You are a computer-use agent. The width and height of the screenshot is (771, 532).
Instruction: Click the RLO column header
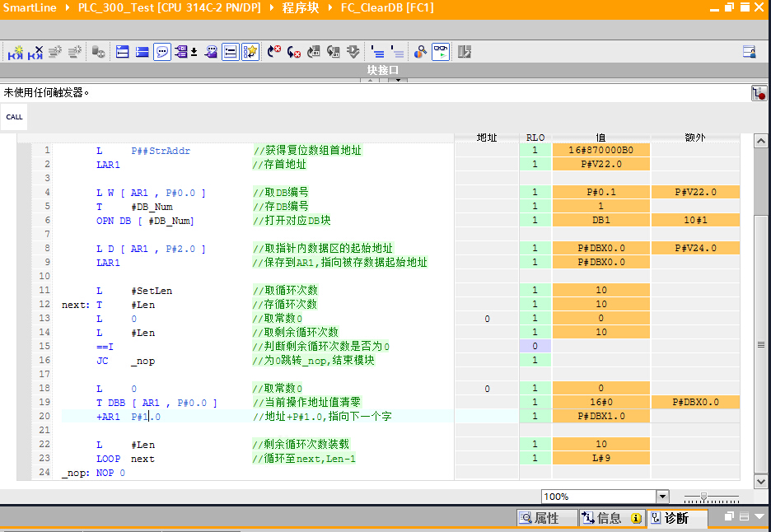pyautogui.click(x=535, y=138)
